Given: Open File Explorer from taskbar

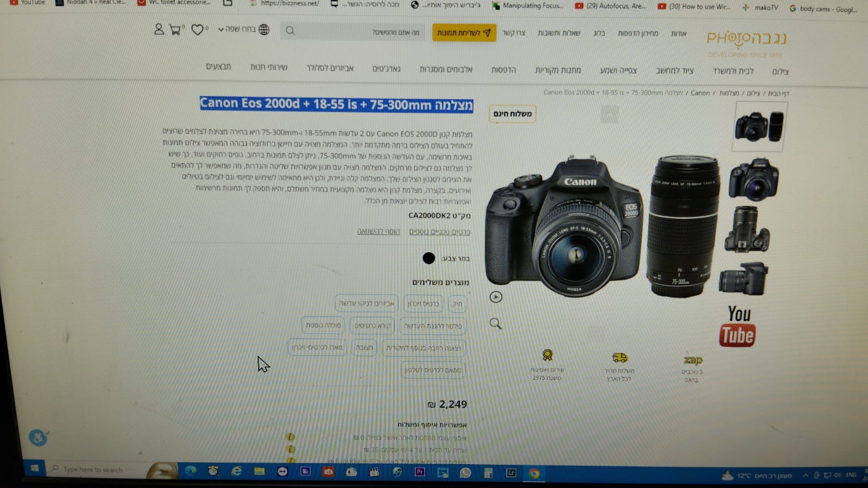Looking at the screenshot, I should coord(259,471).
